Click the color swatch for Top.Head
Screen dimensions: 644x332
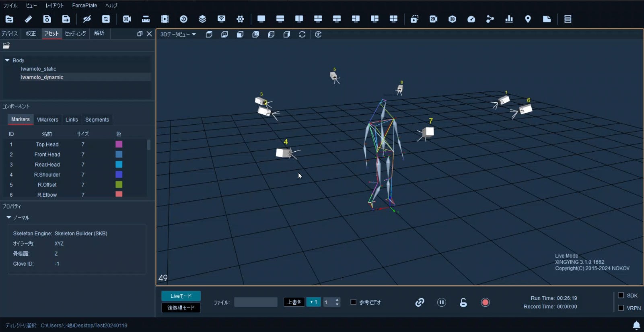click(x=119, y=144)
